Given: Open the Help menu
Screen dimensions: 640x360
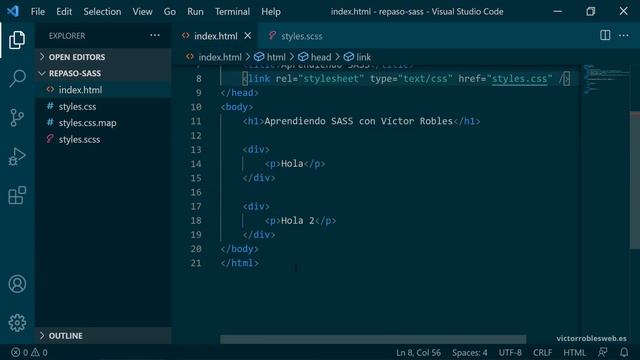Looking at the screenshot, I should [x=271, y=11].
